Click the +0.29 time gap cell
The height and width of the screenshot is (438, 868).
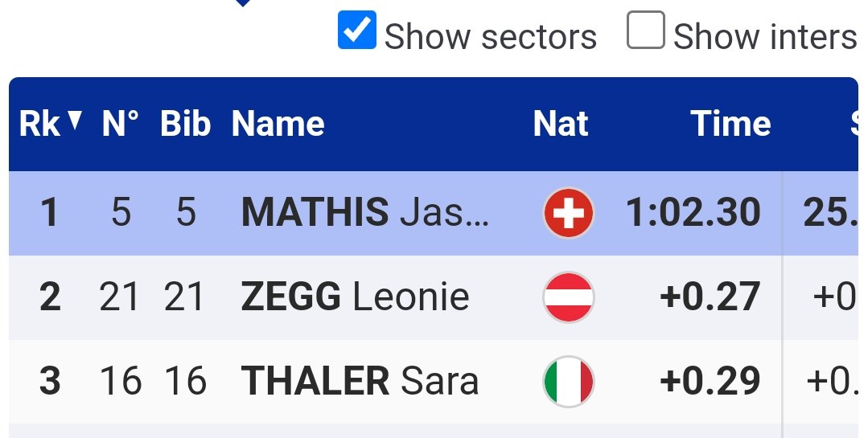(x=710, y=380)
